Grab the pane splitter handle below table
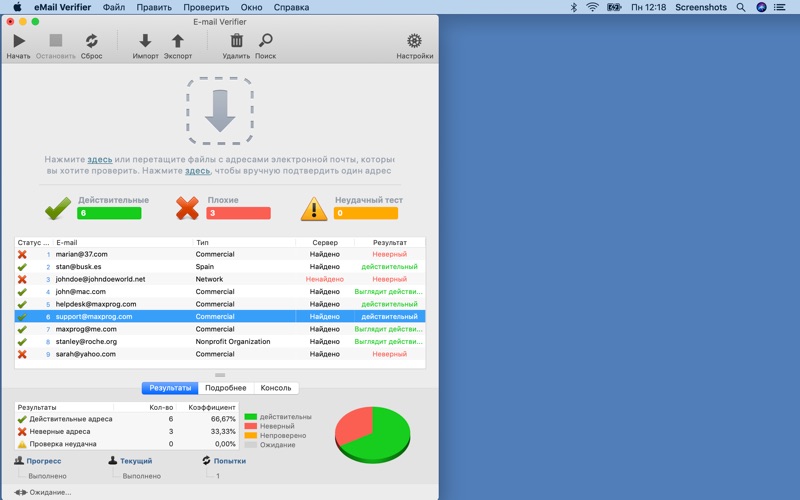 coord(220,375)
